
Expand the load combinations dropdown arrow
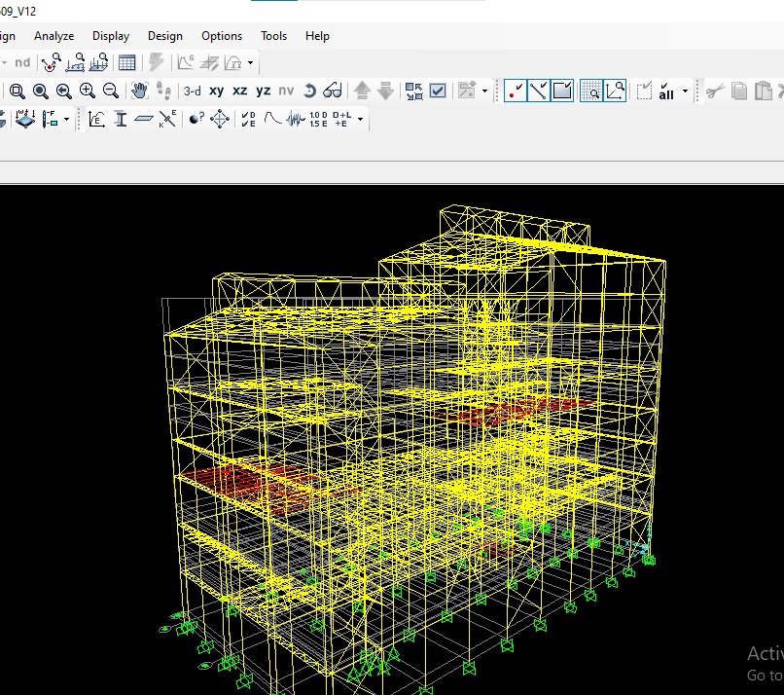point(361,120)
